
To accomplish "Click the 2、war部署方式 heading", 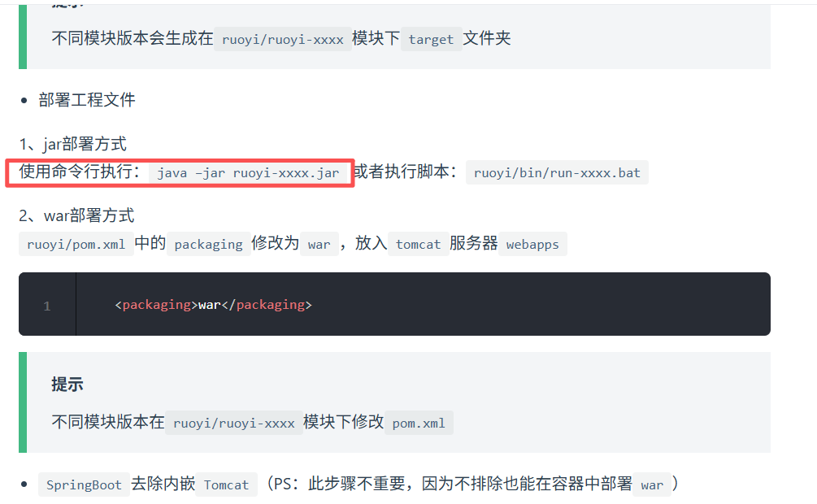I will pos(76,215).
